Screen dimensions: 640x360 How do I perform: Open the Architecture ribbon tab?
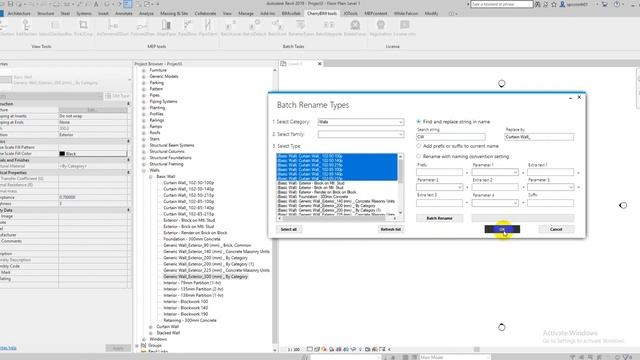coord(19,13)
